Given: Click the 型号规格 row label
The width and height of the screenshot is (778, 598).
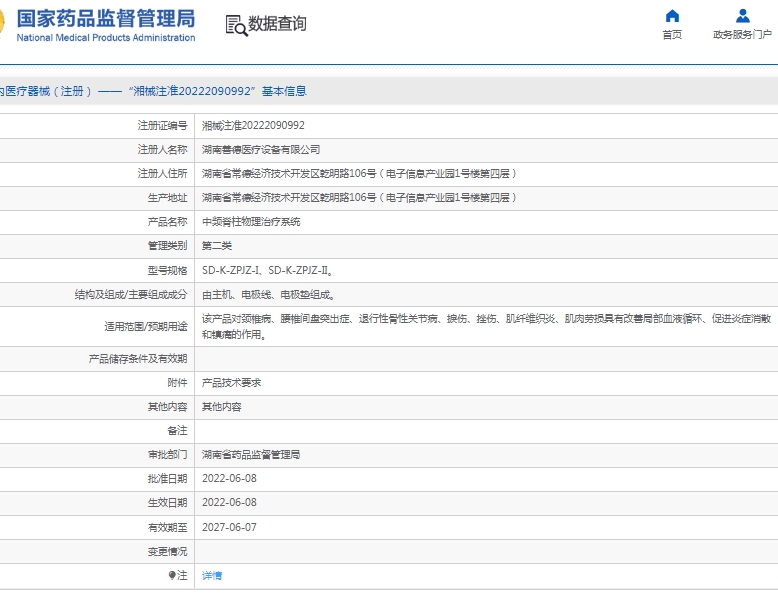Looking at the screenshot, I should (x=168, y=270).
